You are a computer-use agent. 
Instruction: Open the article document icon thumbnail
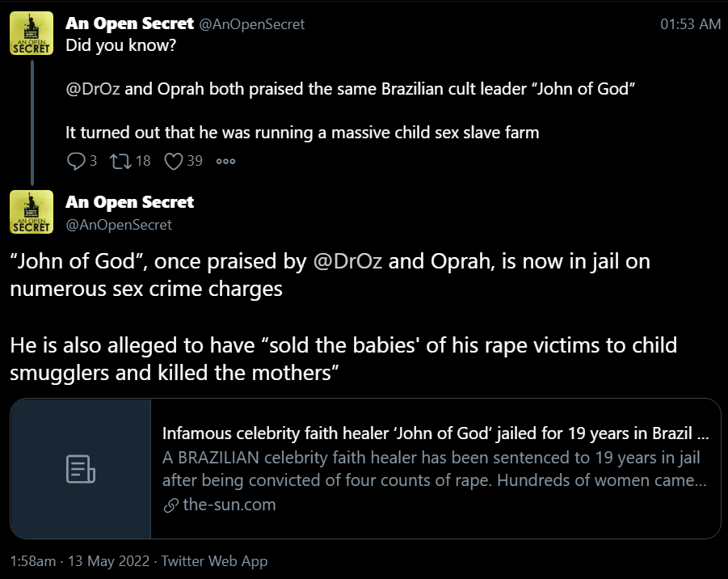pos(81,469)
